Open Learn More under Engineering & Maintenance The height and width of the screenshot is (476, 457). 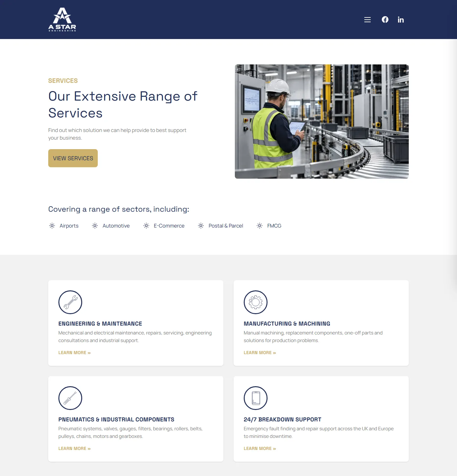[x=75, y=353]
